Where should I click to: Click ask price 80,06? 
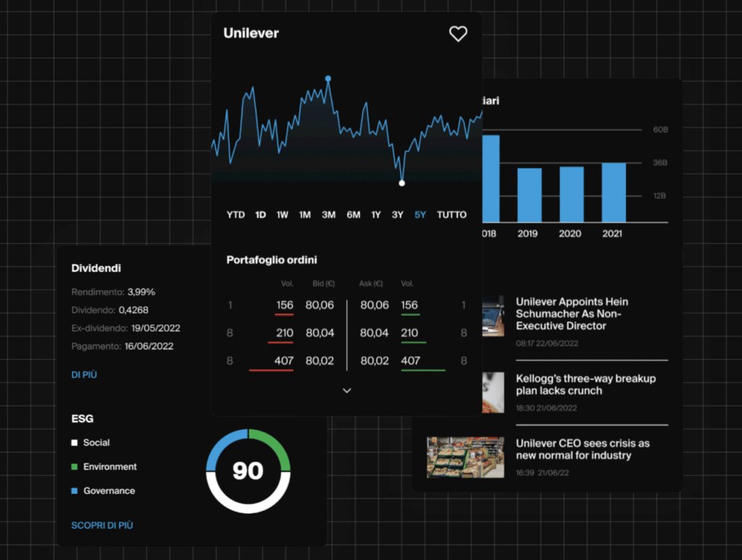(375, 305)
